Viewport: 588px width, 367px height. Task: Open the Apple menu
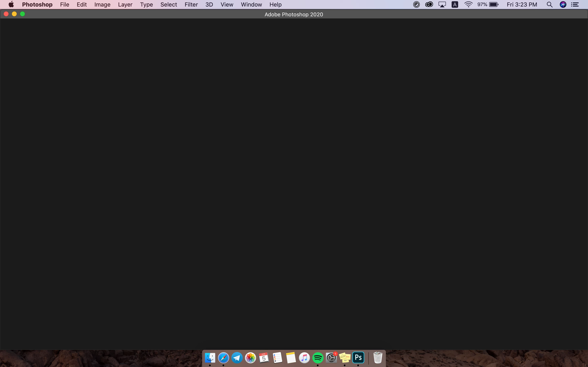coord(11,5)
